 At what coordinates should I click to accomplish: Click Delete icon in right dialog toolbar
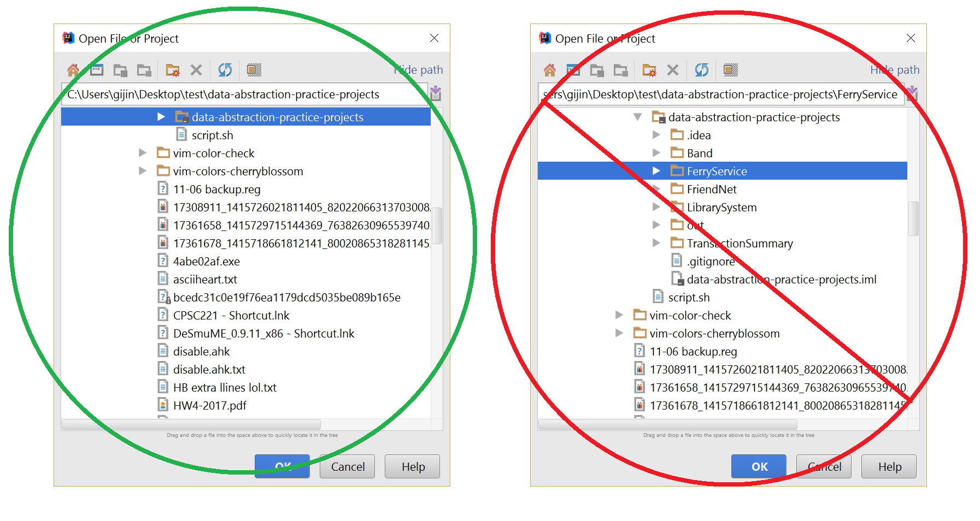[x=673, y=70]
